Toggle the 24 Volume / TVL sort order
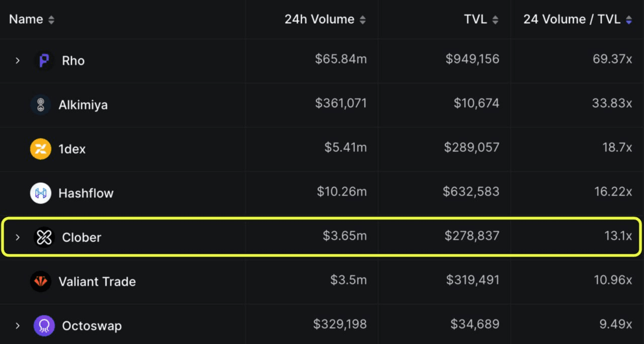 tap(628, 20)
